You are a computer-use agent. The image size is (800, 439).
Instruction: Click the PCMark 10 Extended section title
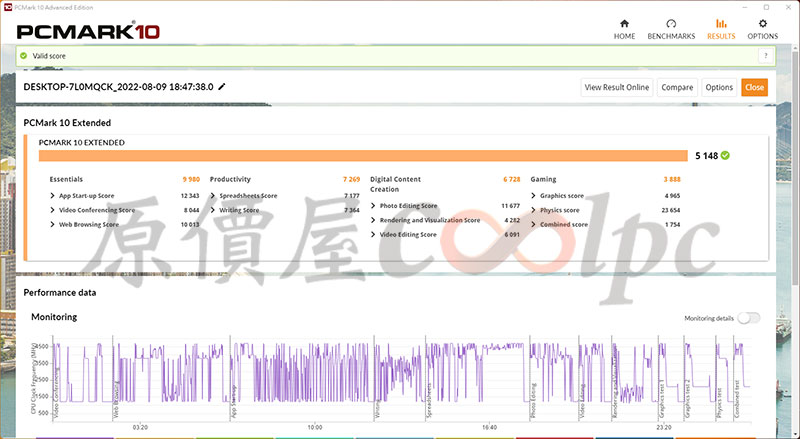tap(67, 123)
